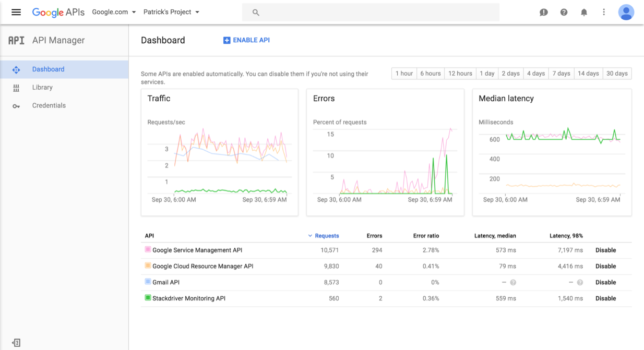Open the Stackdriver Monitoring API link
This screenshot has width=644, height=350.
pyautogui.click(x=189, y=299)
